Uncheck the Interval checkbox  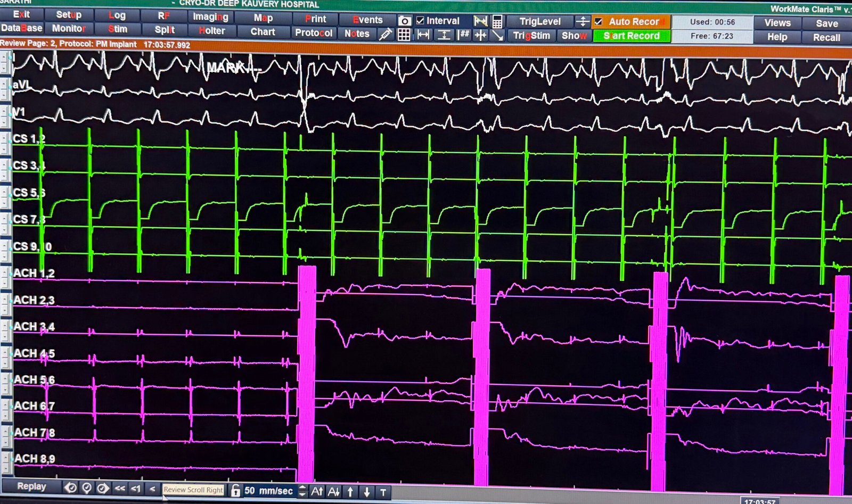point(420,21)
